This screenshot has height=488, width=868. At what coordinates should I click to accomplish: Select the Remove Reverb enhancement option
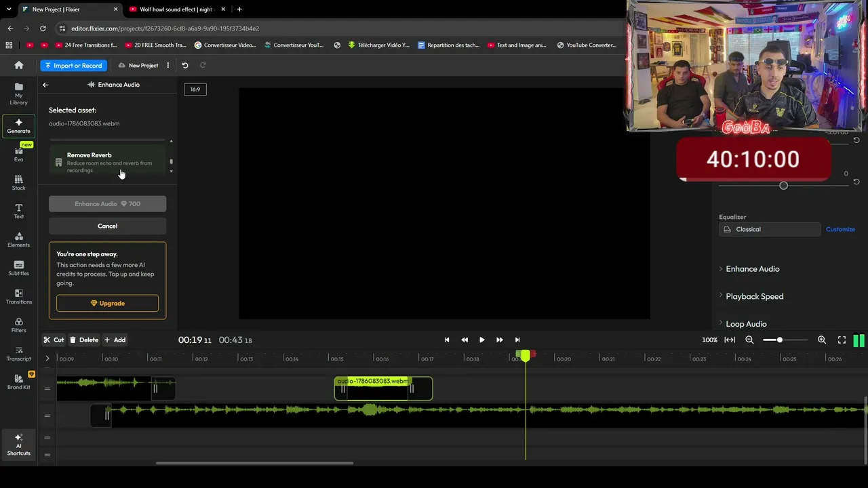click(107, 162)
